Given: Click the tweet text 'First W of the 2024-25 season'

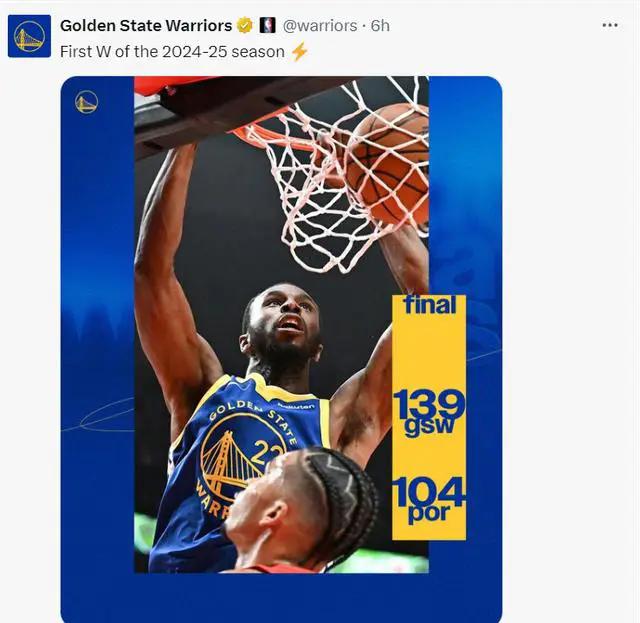Looking at the screenshot, I should coord(172,52).
